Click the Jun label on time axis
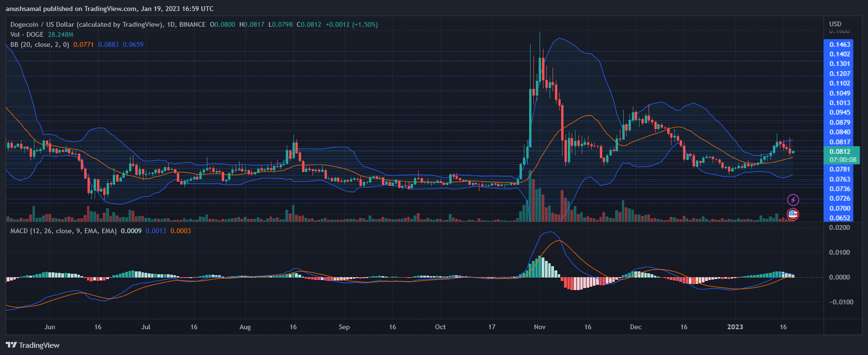The width and height of the screenshot is (868, 355). (50, 327)
